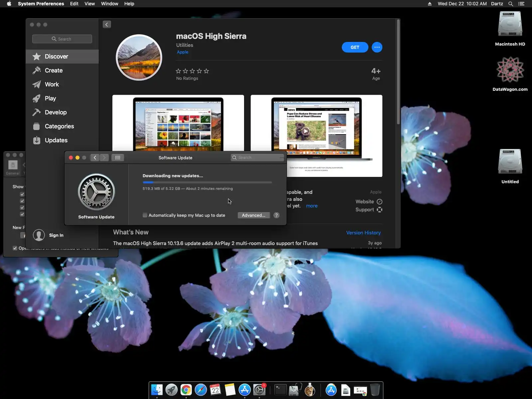
Task: Click the date and time in the menu bar
Action: point(462,4)
